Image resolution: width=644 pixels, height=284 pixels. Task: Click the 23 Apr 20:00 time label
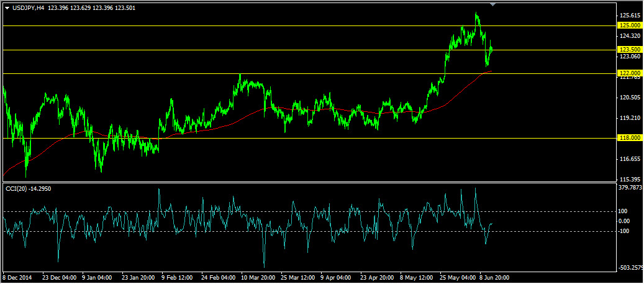376,277
